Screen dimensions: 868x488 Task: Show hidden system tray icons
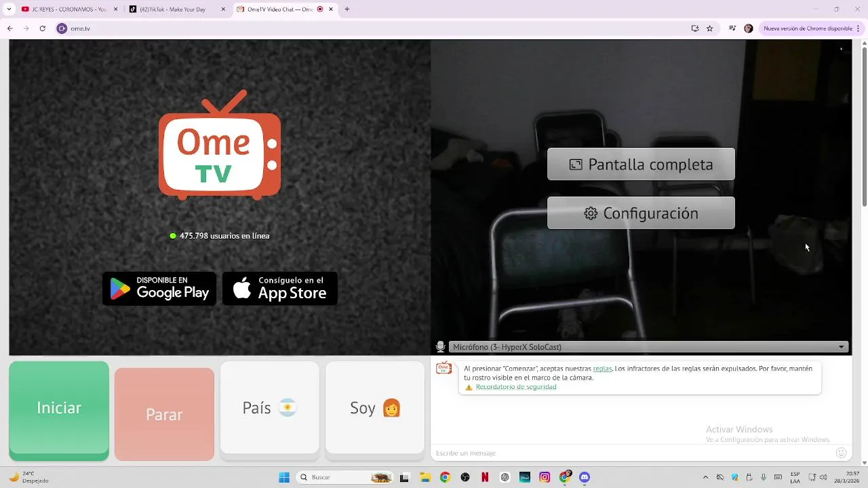click(705, 477)
